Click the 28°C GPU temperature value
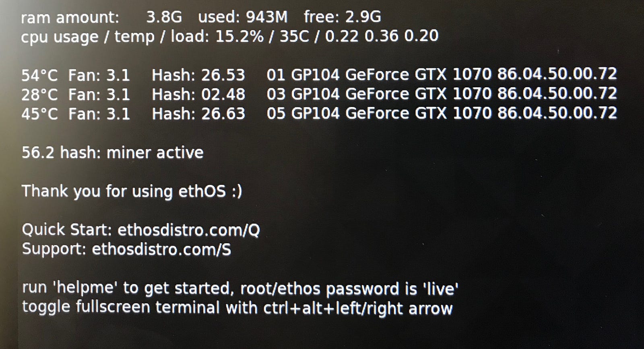The width and height of the screenshot is (644, 349). (39, 94)
